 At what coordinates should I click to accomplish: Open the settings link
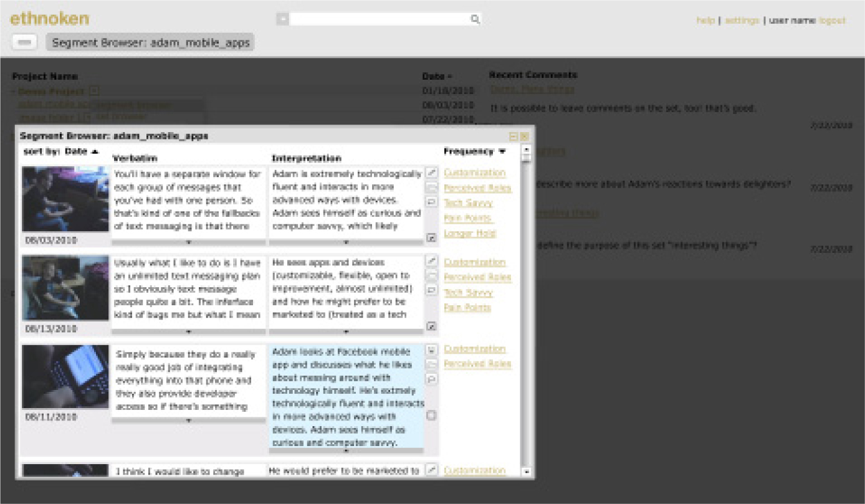(742, 21)
